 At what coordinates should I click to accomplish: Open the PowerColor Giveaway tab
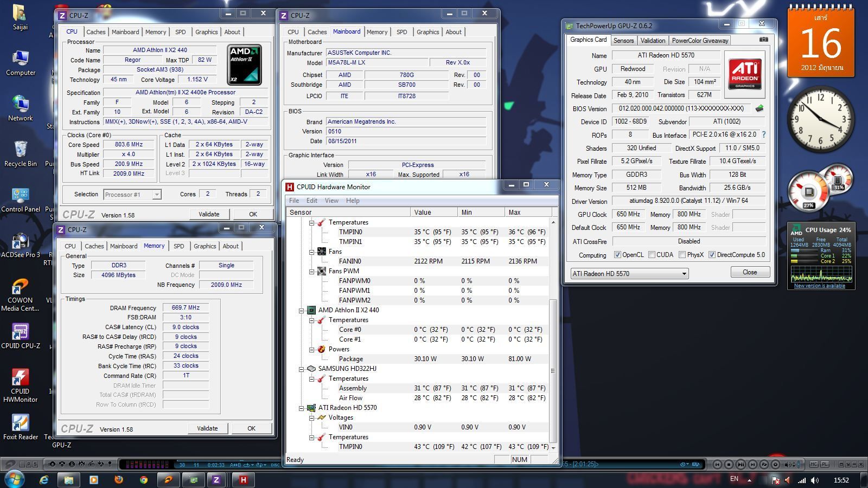[700, 41]
